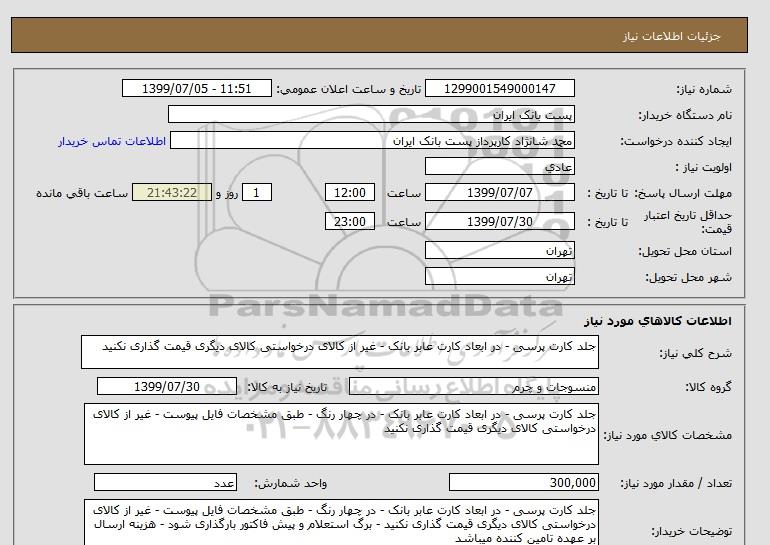Click the شرح کلی نیاز description box
770x545 pixels.
click(340, 353)
